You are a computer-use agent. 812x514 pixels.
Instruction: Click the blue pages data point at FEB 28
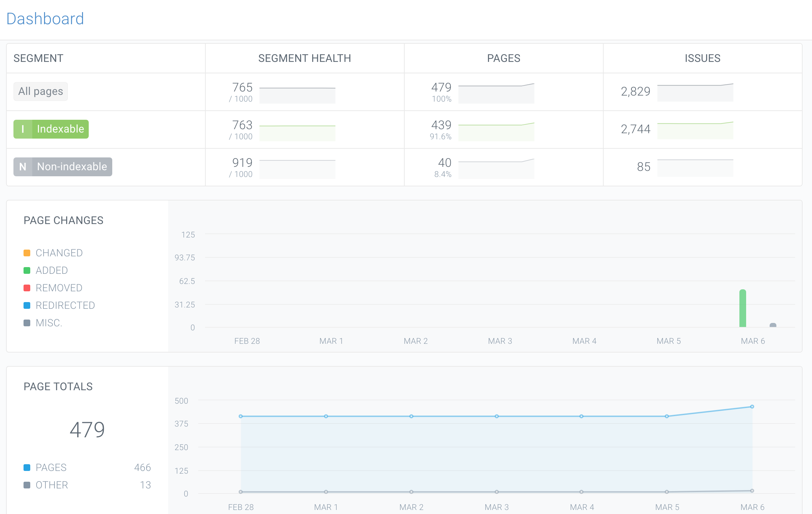point(240,416)
